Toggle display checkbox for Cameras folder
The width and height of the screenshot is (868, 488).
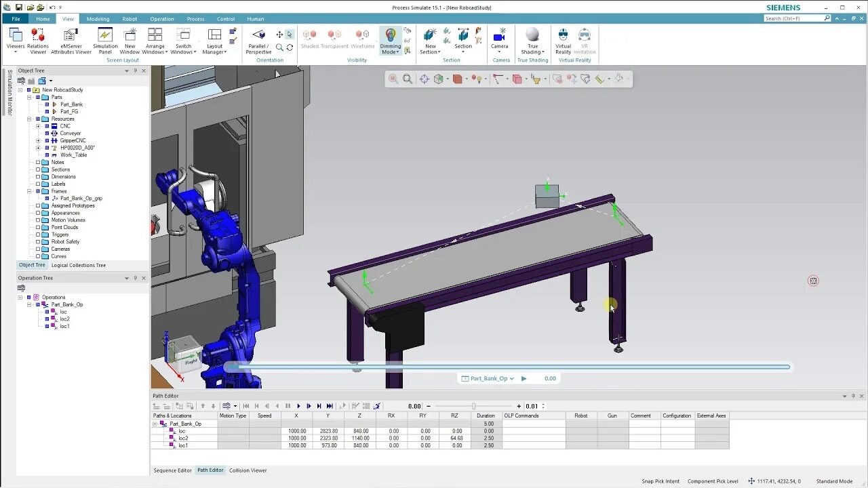click(x=38, y=249)
